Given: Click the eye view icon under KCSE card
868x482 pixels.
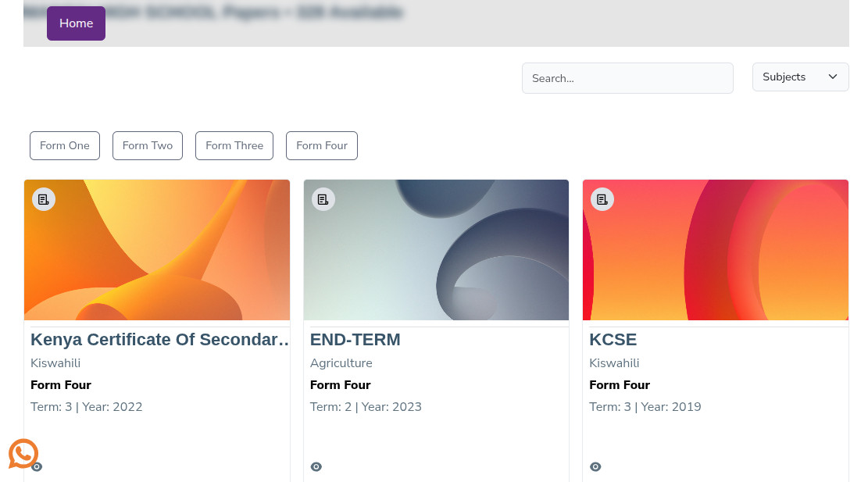Looking at the screenshot, I should pos(595,467).
